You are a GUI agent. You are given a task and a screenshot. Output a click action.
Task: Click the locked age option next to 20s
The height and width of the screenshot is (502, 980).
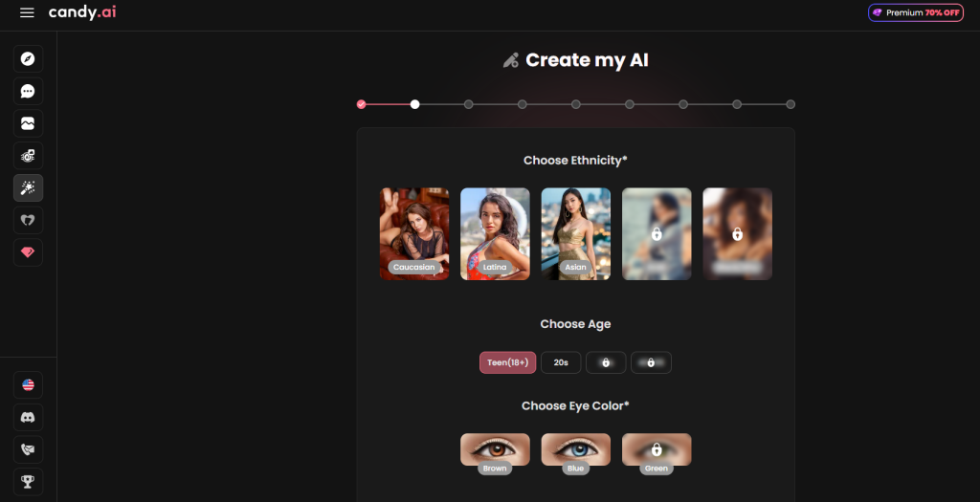(x=606, y=362)
